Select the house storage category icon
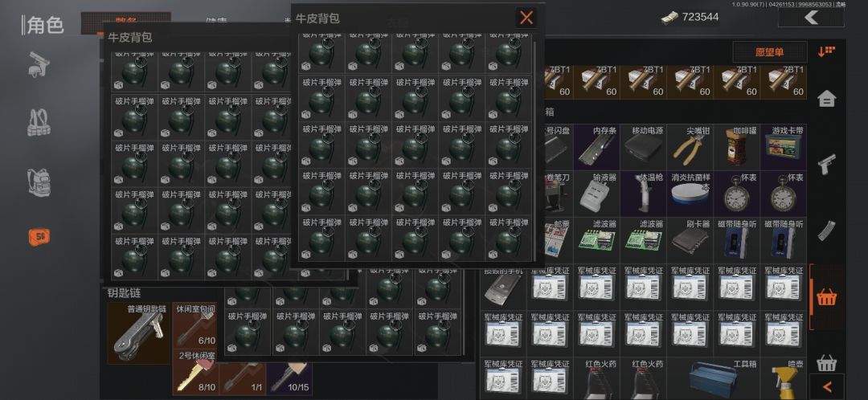The height and width of the screenshot is (400, 868). tap(826, 100)
